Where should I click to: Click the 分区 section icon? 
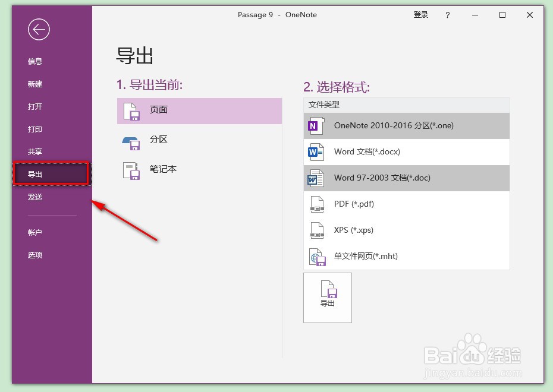click(131, 143)
